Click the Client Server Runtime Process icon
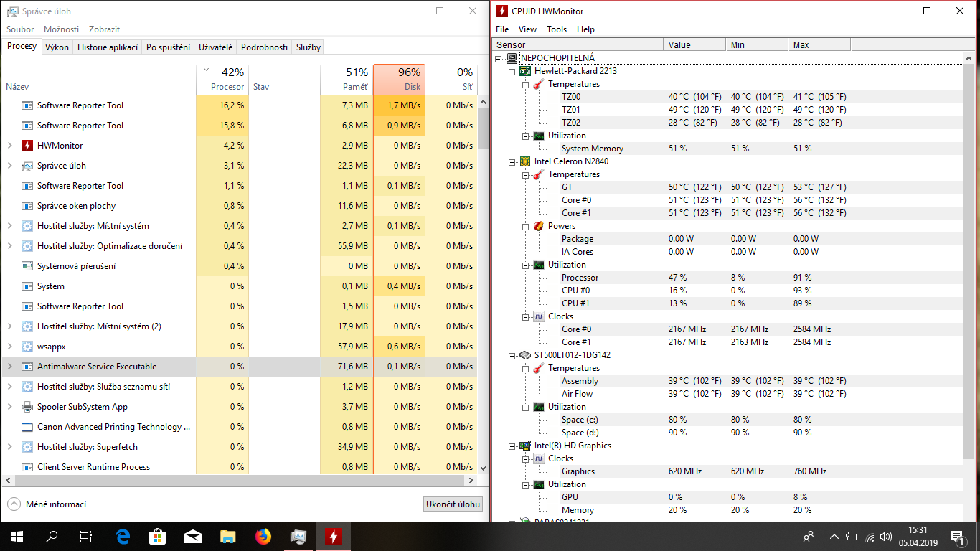Viewport: 980px width, 551px height. click(x=27, y=467)
